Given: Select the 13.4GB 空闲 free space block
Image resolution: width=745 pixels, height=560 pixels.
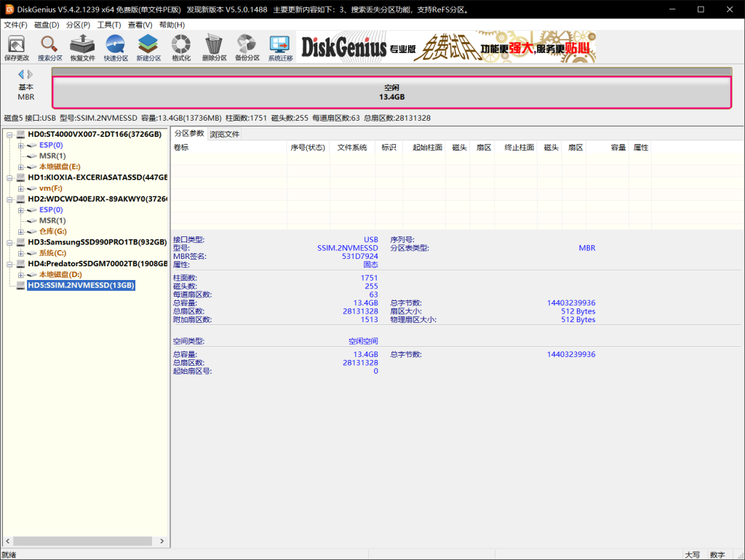Looking at the screenshot, I should pos(391,92).
